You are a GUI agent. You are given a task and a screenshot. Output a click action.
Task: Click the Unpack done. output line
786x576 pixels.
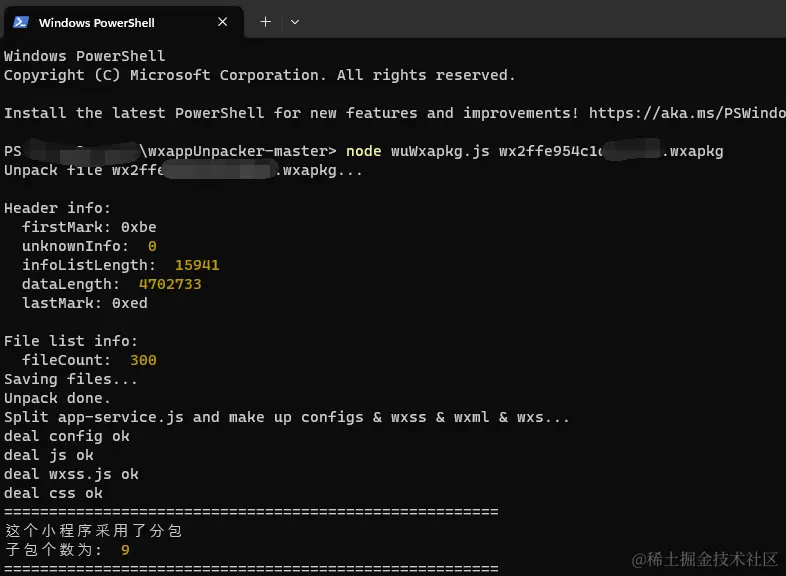pos(57,398)
